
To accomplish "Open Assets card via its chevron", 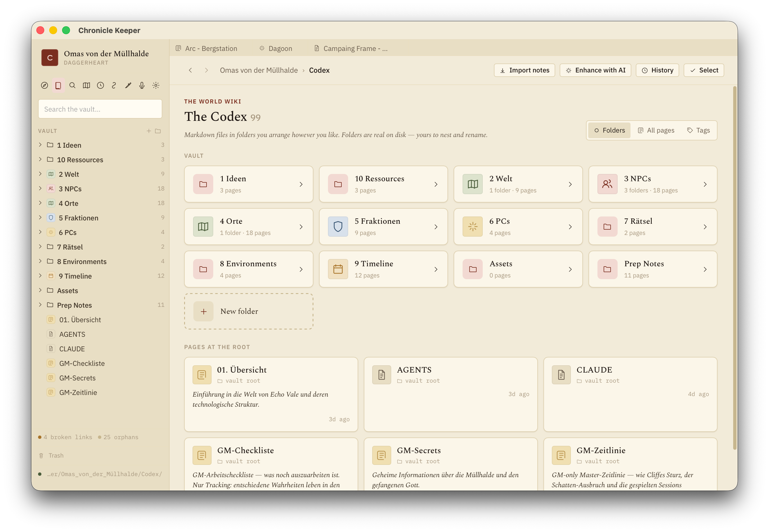I will [570, 269].
